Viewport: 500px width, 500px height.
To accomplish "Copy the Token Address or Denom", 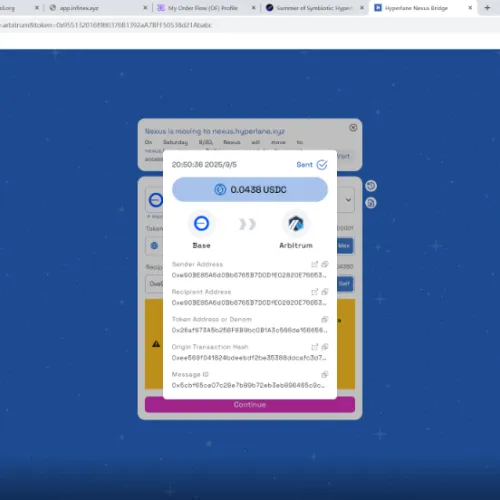I will (x=325, y=319).
